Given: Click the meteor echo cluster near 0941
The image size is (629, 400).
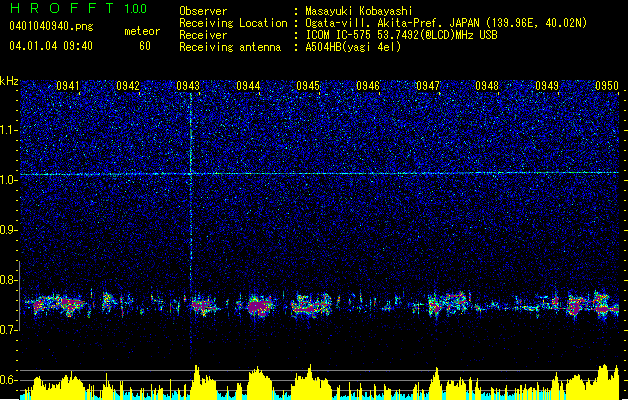Looking at the screenshot, I should pyautogui.click(x=59, y=306).
